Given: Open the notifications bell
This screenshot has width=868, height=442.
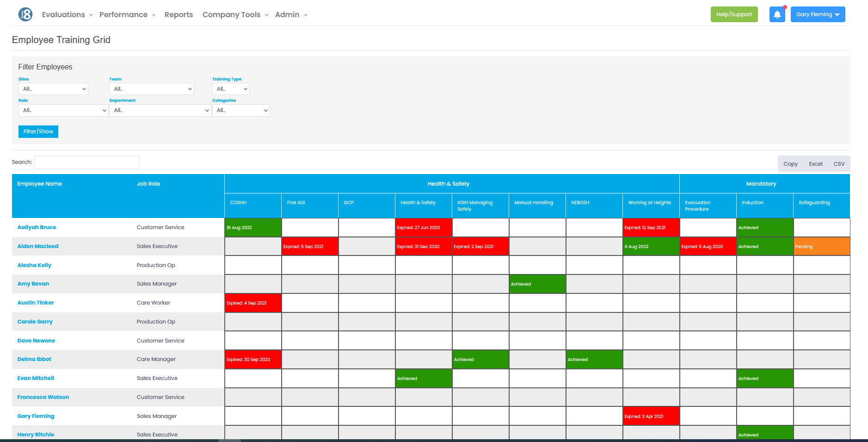Looking at the screenshot, I should point(777,14).
